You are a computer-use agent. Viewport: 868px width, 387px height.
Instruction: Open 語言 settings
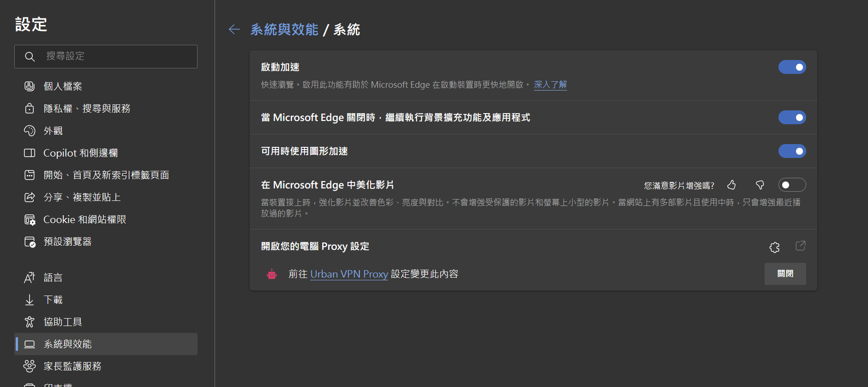point(106,278)
